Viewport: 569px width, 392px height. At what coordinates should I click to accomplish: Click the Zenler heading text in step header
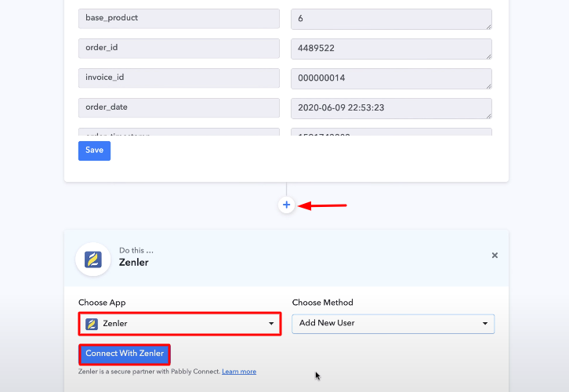(133, 263)
